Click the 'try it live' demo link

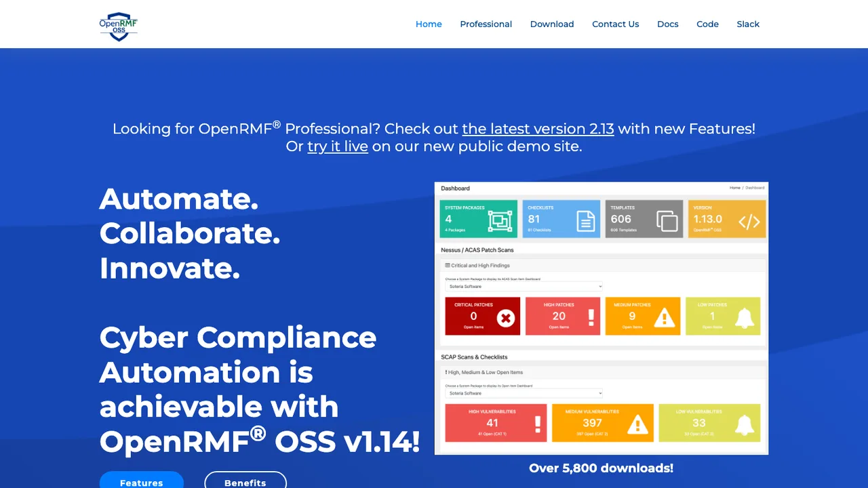(x=338, y=146)
